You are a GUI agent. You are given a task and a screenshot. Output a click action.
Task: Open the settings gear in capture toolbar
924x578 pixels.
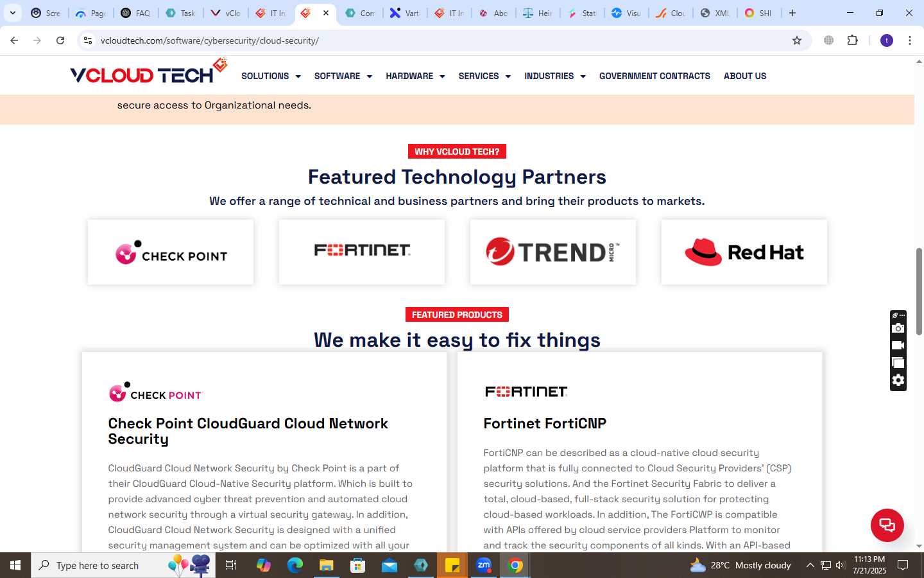click(x=898, y=380)
